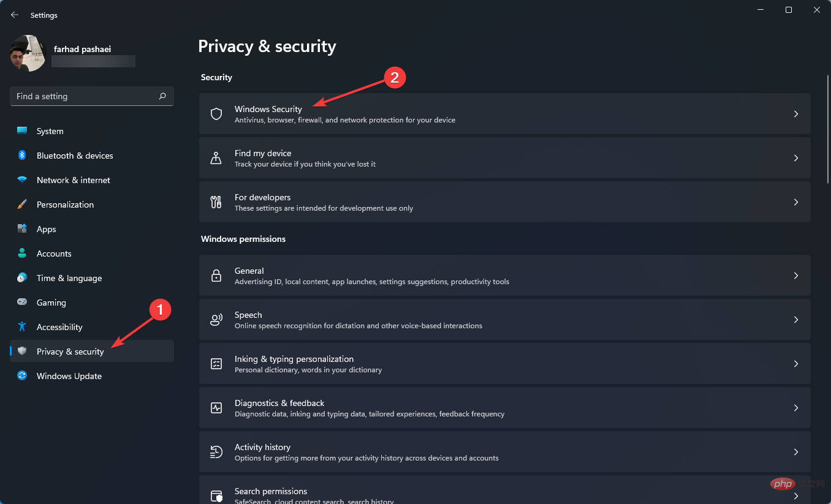Screen dimensions: 831x504
Task: Click the Gaming controller icon
Action: pyautogui.click(x=22, y=303)
